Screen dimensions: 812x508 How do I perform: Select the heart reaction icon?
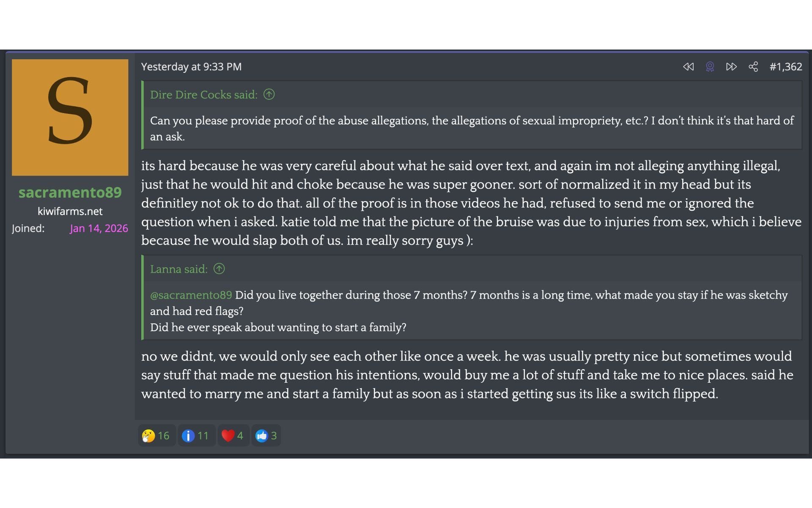pyautogui.click(x=228, y=436)
